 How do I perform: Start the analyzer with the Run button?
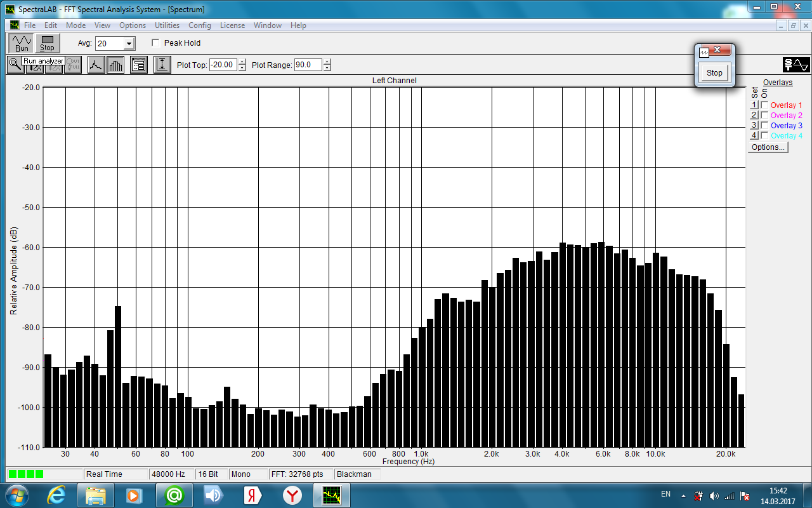coord(22,43)
